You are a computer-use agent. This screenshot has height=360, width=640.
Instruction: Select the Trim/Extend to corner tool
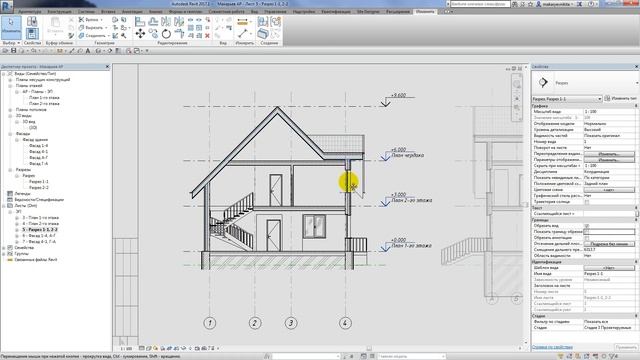point(179,33)
